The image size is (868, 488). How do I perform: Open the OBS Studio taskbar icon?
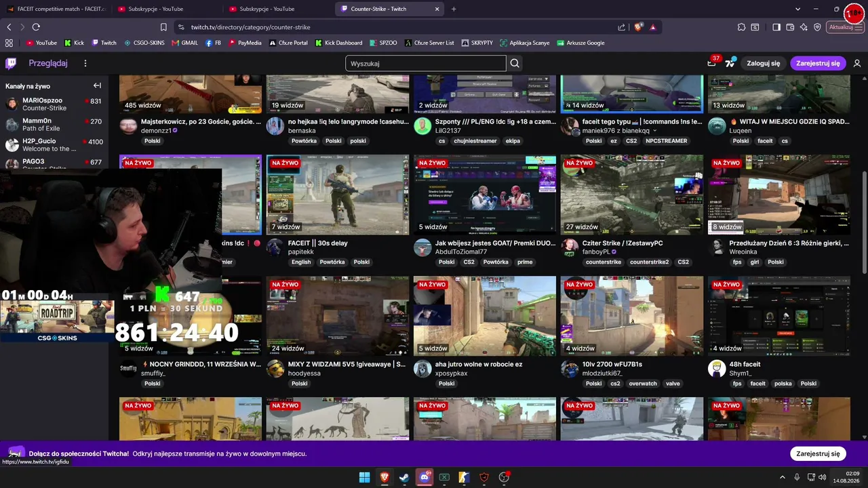504,477
